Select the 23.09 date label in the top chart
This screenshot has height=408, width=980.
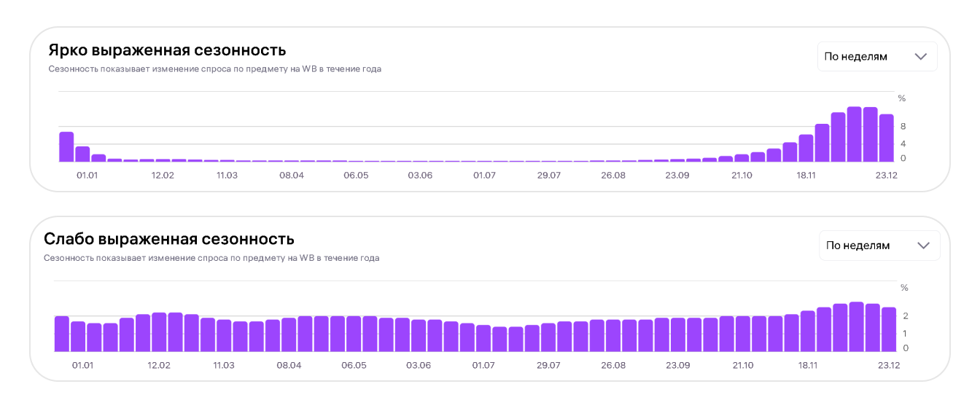click(677, 176)
